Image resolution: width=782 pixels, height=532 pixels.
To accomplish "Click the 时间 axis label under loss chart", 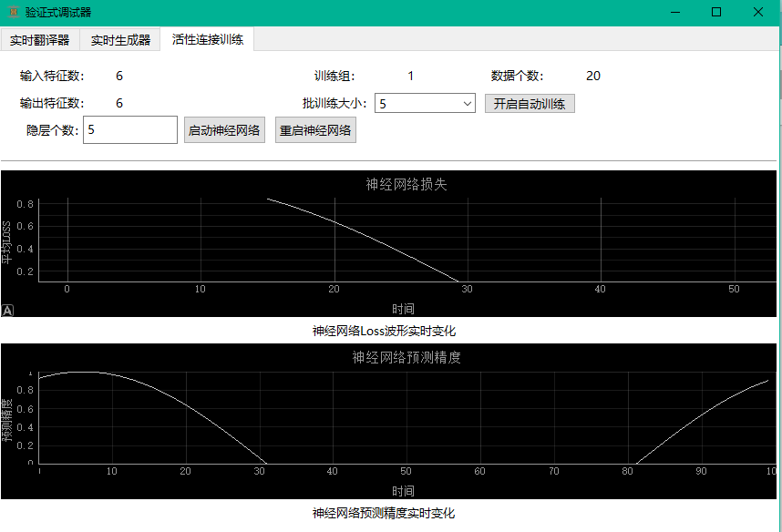I will click(403, 309).
